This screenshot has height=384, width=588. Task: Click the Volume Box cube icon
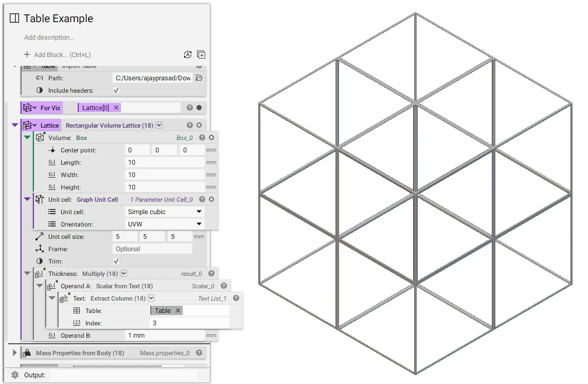tap(40, 137)
